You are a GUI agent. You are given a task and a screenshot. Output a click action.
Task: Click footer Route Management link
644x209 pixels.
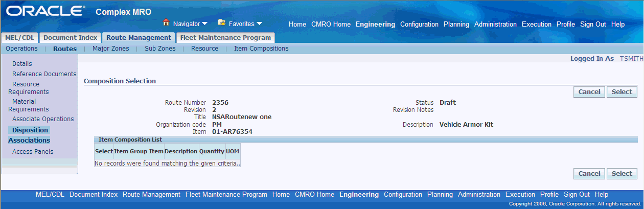(151, 195)
